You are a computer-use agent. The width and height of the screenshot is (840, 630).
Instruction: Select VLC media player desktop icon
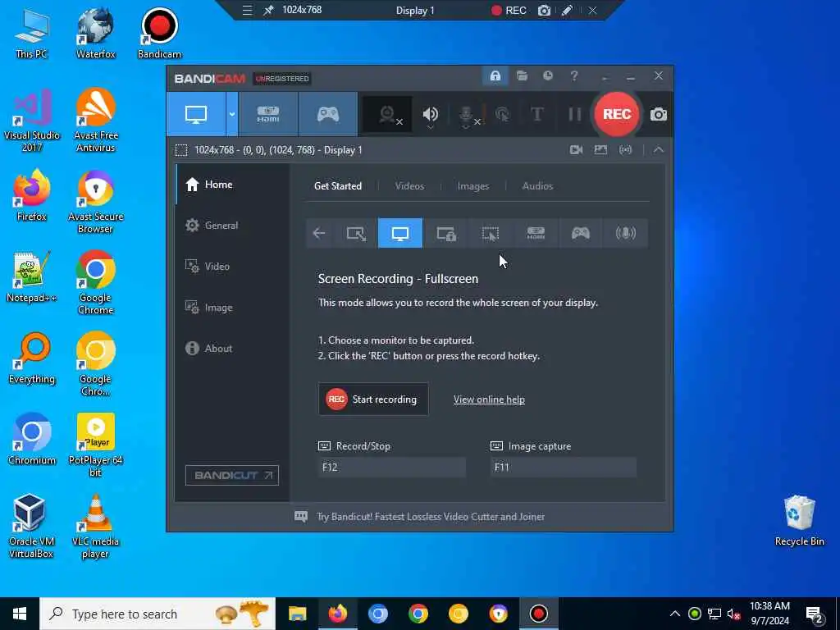point(95,527)
